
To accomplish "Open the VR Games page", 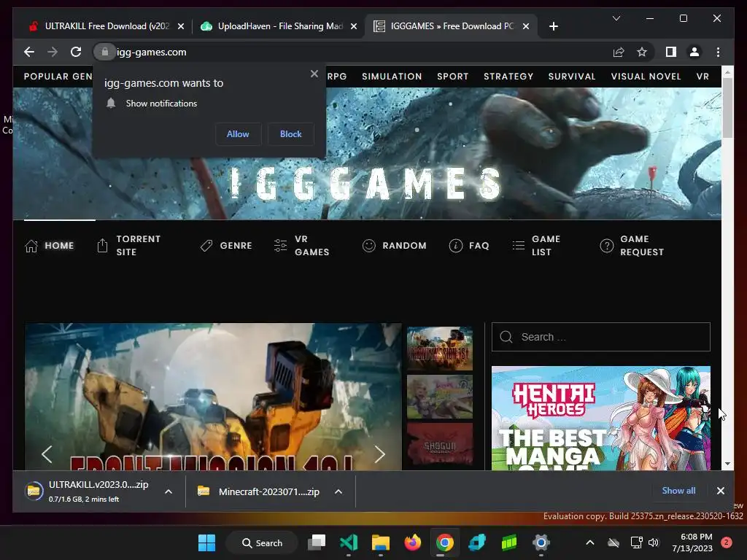I will (x=301, y=245).
